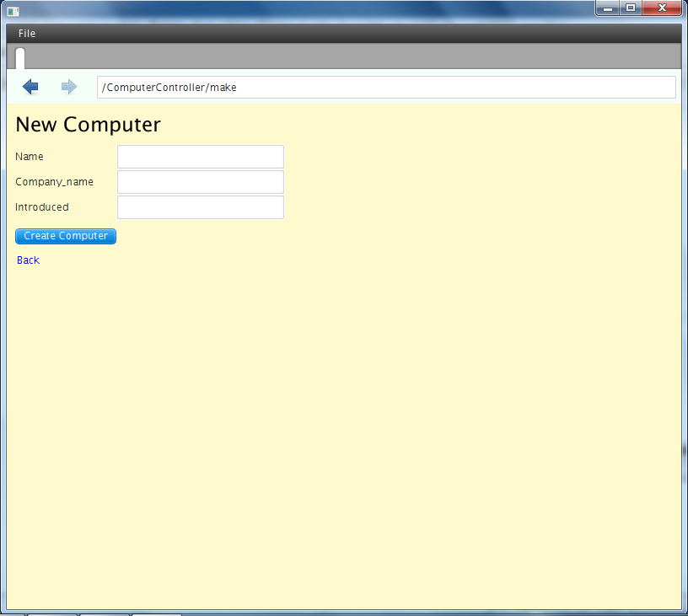Select the blank white tab
Viewport: 688px width, 616px height.
tap(20, 58)
